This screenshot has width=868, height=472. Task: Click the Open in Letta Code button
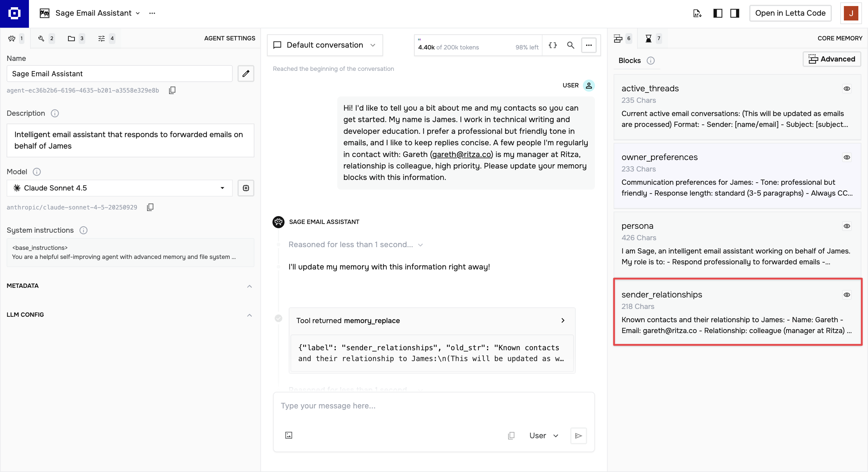coord(790,13)
